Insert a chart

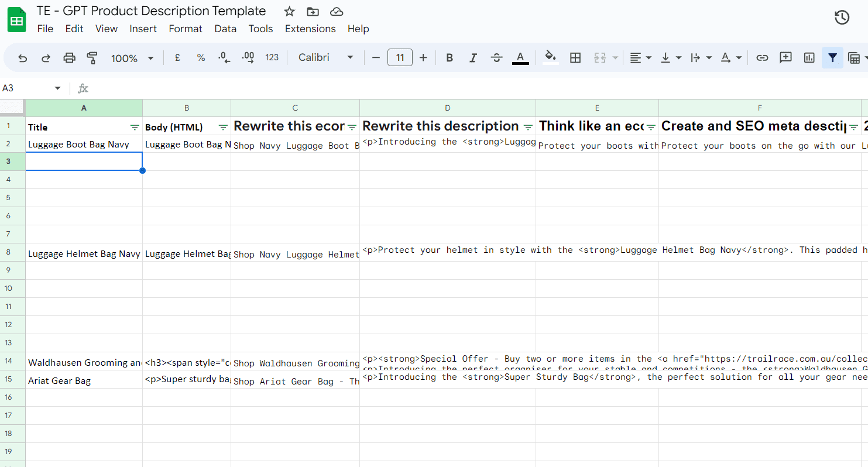click(809, 57)
